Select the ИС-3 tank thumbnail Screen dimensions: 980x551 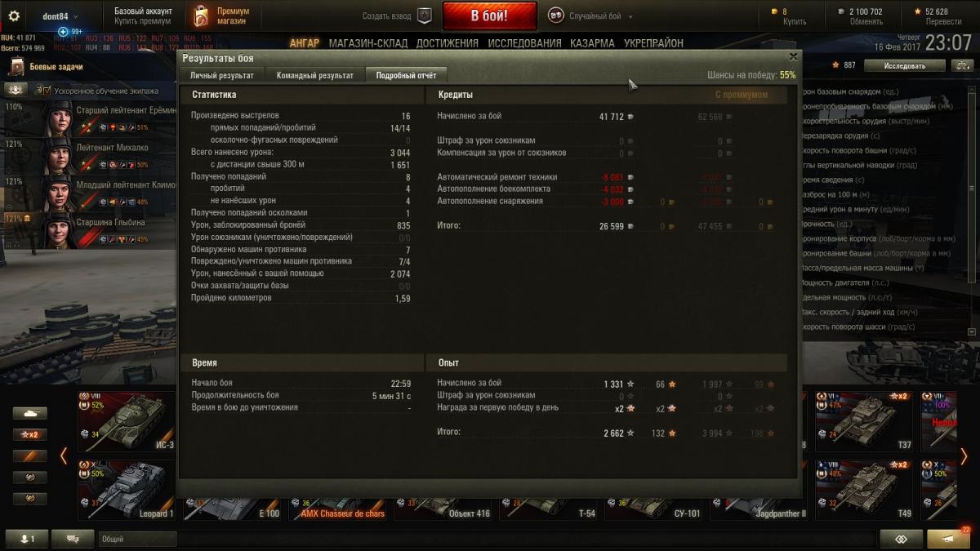point(127,422)
